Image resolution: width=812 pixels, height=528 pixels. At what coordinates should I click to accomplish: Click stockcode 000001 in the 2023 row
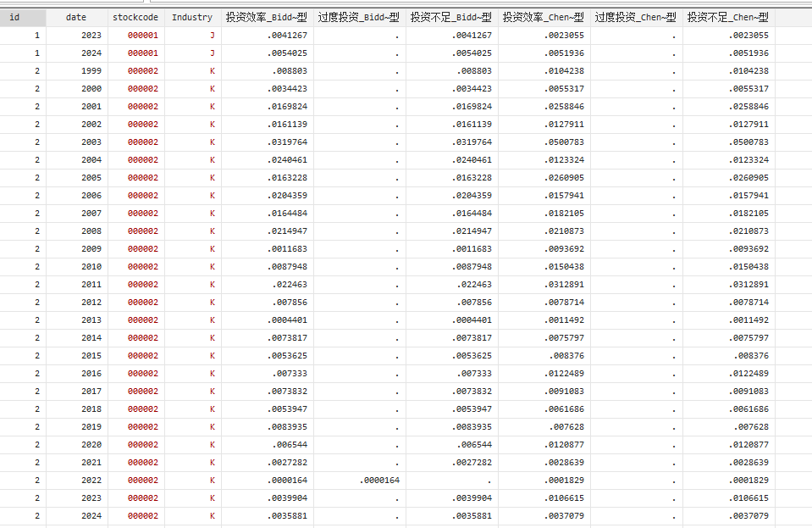pyautogui.click(x=135, y=36)
